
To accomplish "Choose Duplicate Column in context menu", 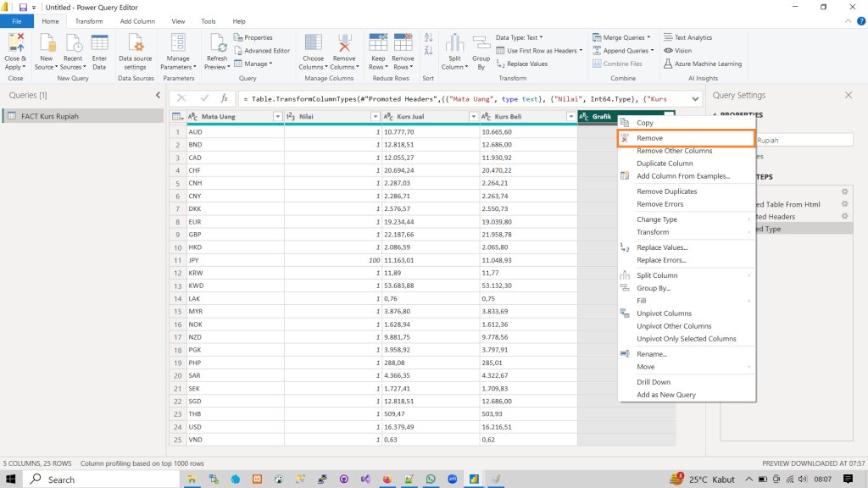I will coord(665,164).
